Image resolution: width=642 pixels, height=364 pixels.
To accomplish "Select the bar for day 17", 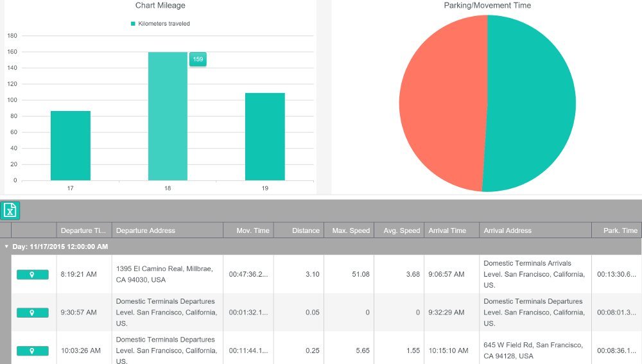I will (71, 145).
